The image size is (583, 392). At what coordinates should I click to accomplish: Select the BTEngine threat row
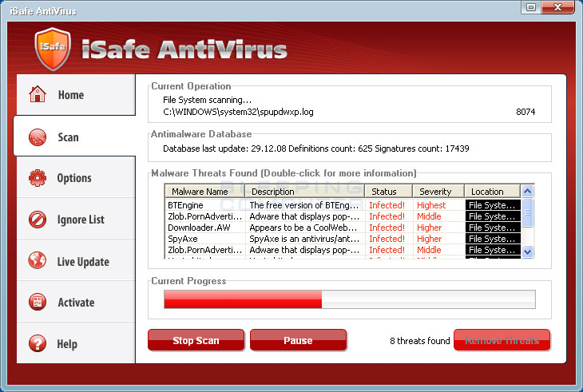point(343,205)
